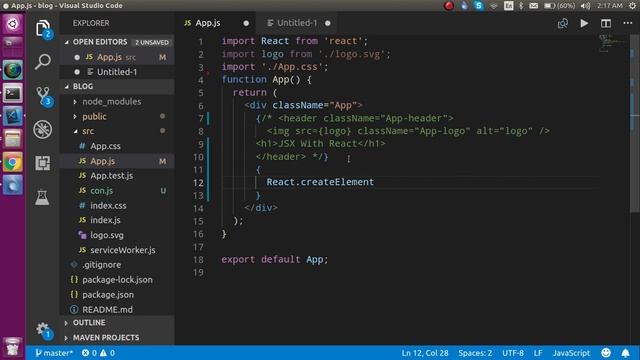Change end of line via LF
640x360 pixels.
[x=538, y=353]
